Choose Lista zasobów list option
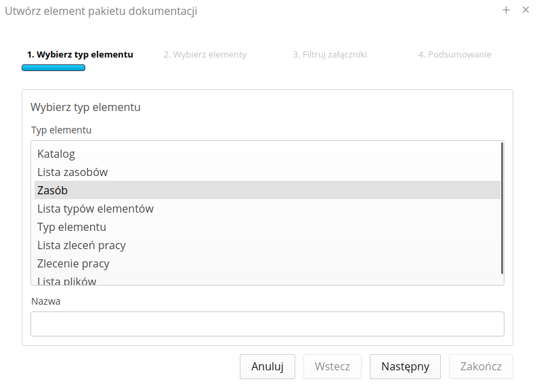Screen dimensions: 537x392 coord(72,172)
